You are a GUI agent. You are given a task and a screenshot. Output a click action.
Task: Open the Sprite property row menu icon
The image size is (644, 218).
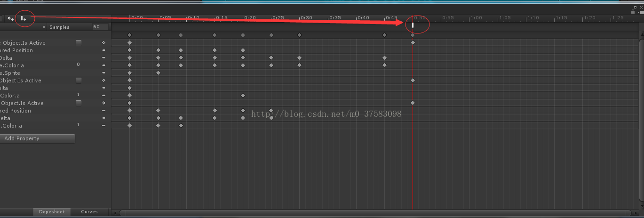[x=103, y=73]
